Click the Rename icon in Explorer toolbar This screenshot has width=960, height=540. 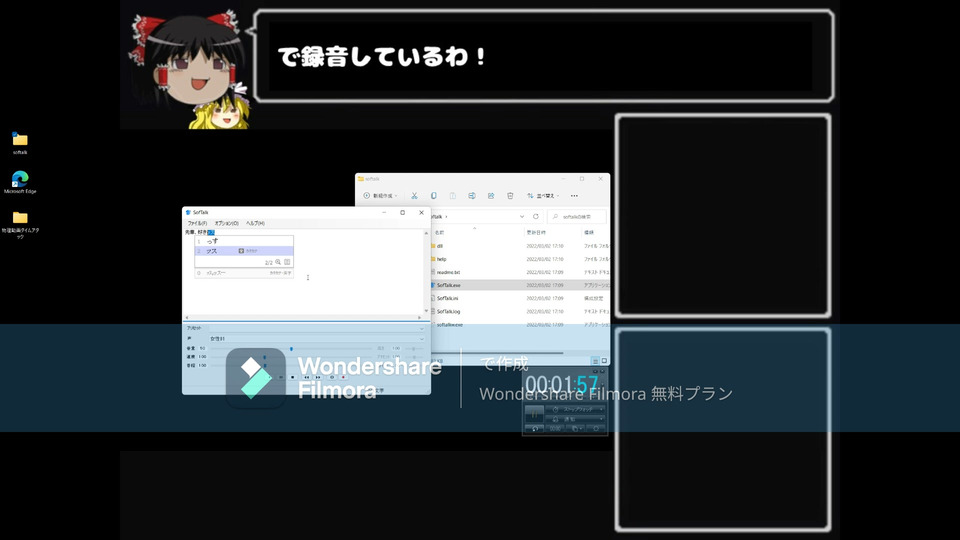coord(471,196)
